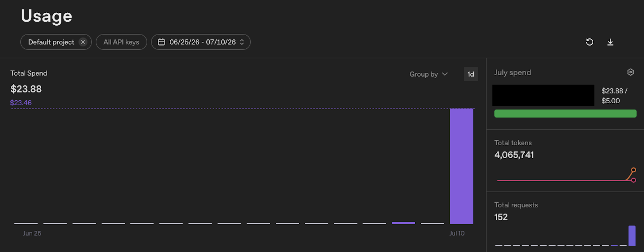644x252 pixels.
Task: Click the Usage page title
Action: coord(46,16)
